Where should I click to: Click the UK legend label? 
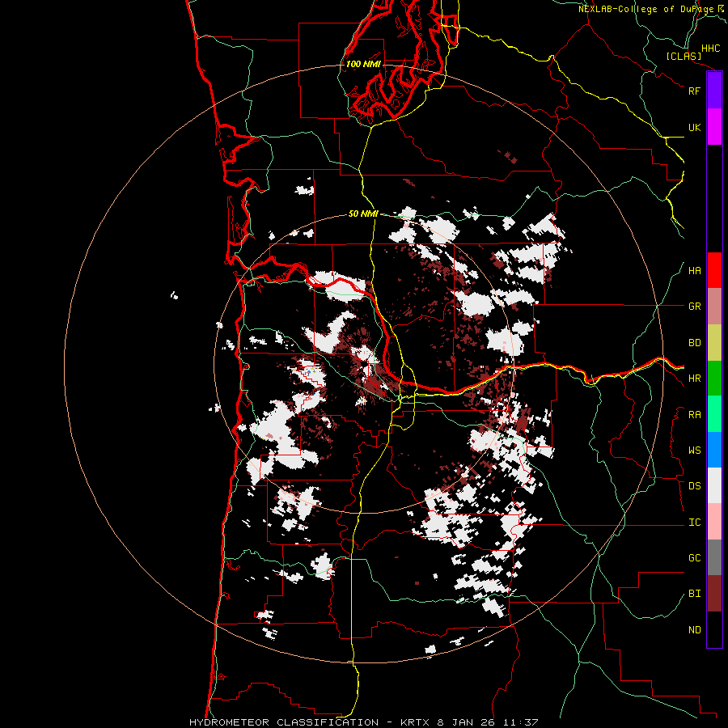[x=694, y=127]
